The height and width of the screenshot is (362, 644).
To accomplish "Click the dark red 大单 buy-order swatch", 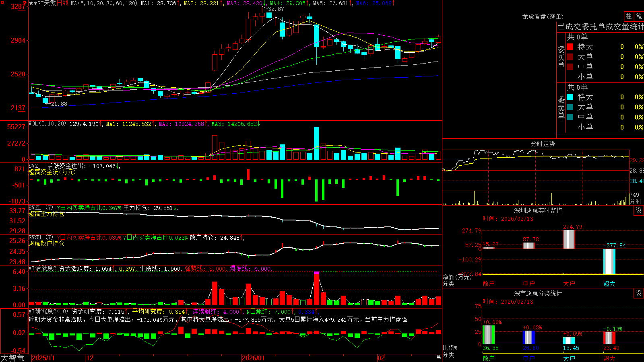I will point(570,57).
